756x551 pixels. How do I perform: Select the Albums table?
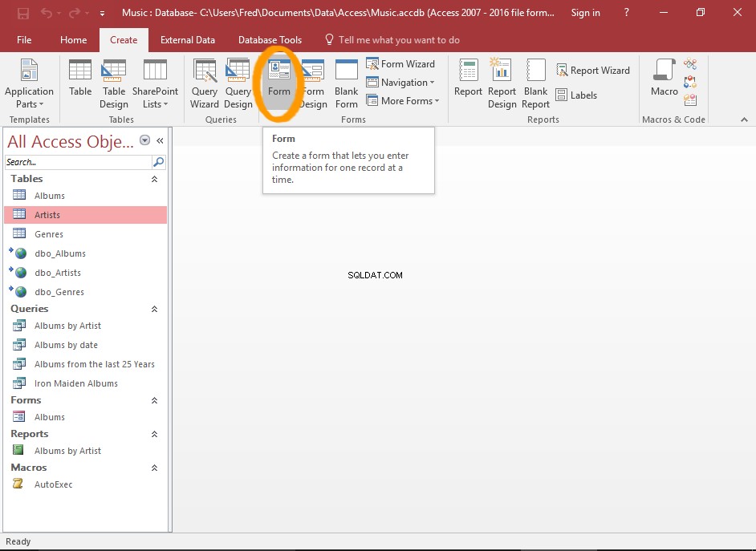click(85, 196)
